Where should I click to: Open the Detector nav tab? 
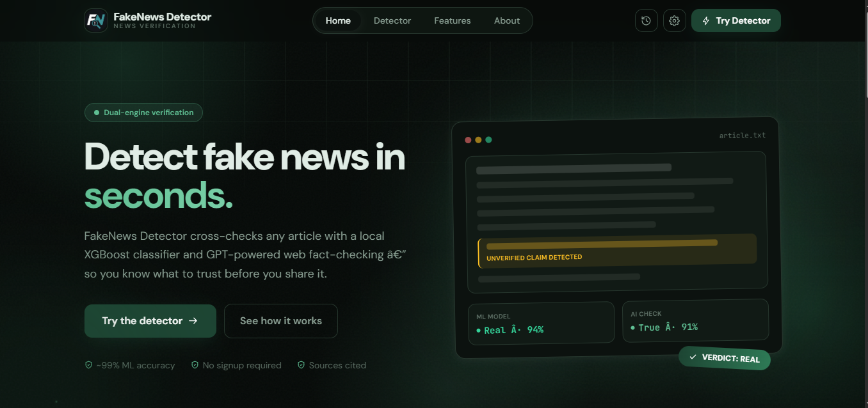tap(392, 20)
